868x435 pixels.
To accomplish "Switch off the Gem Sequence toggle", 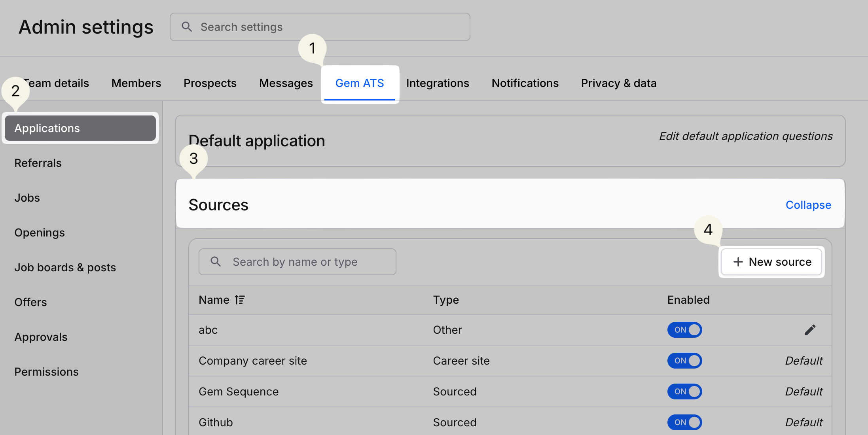I will (684, 391).
